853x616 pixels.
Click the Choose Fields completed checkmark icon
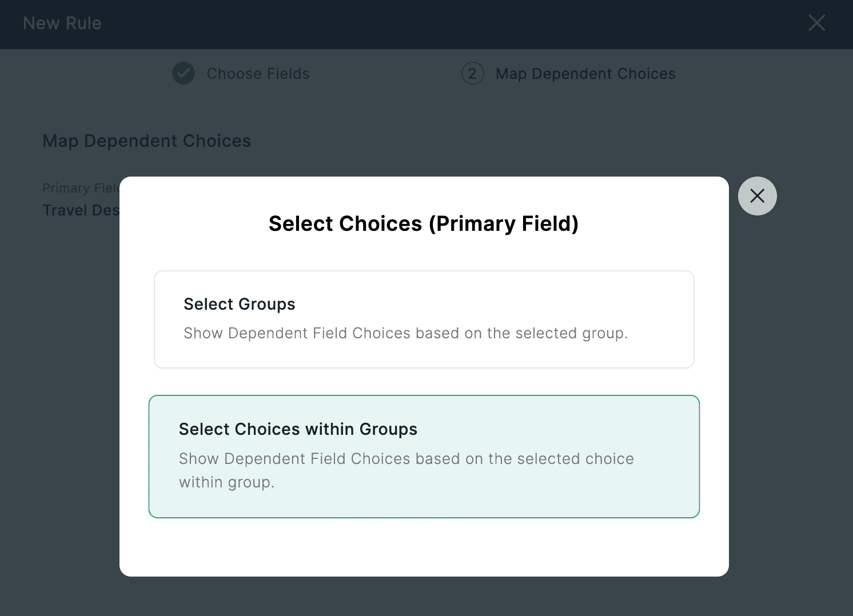pyautogui.click(x=184, y=73)
